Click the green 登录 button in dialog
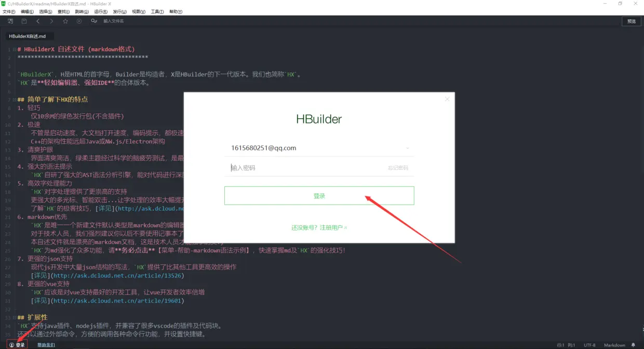 [319, 196]
